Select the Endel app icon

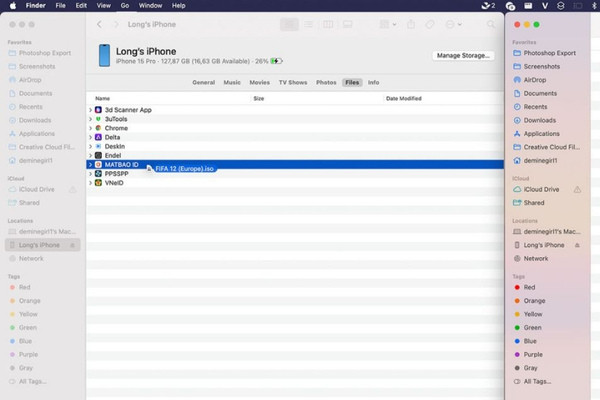pyautogui.click(x=98, y=155)
